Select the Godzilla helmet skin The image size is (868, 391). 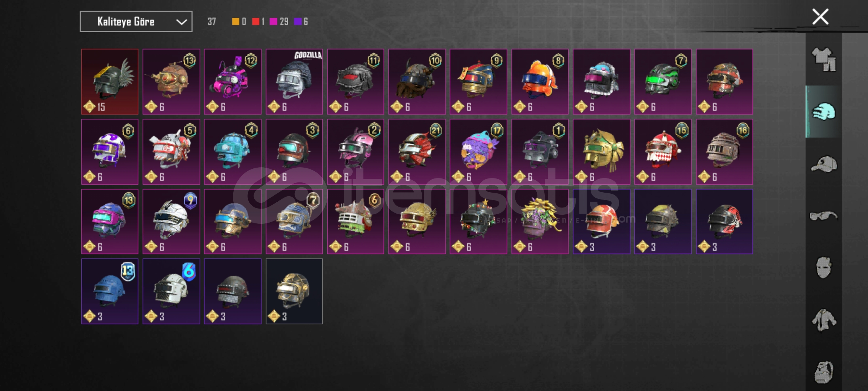pyautogui.click(x=294, y=82)
